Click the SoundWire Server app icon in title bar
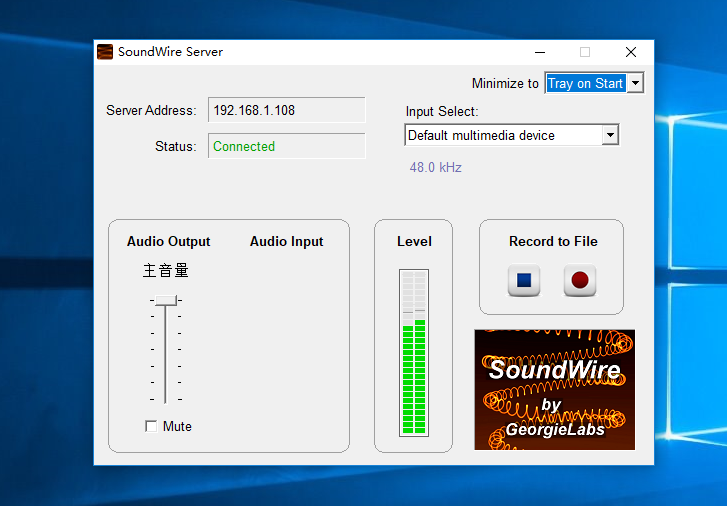Image resolution: width=727 pixels, height=506 pixels. point(105,52)
